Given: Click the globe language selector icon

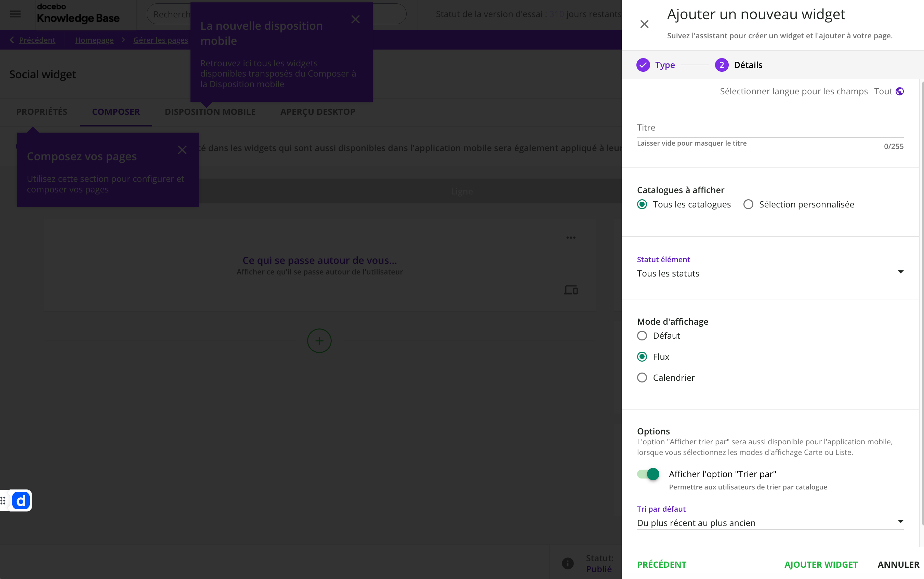Looking at the screenshot, I should tap(899, 91).
